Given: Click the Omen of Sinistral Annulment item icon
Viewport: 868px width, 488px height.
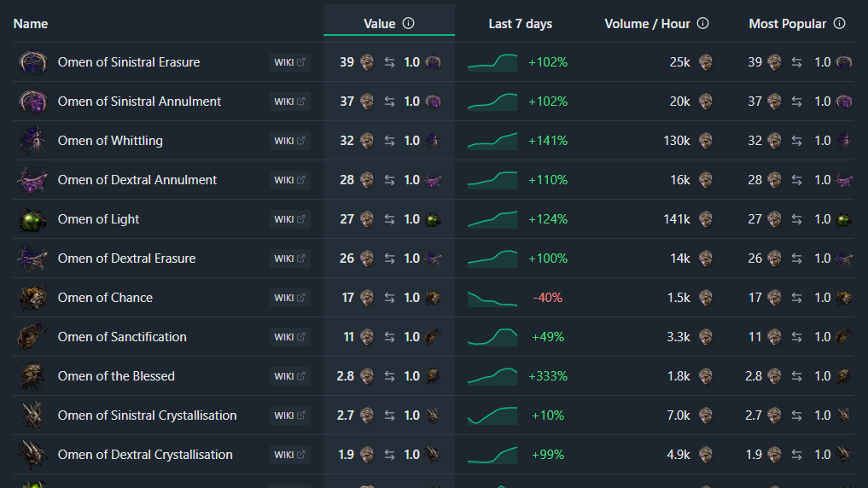Looking at the screenshot, I should [32, 102].
